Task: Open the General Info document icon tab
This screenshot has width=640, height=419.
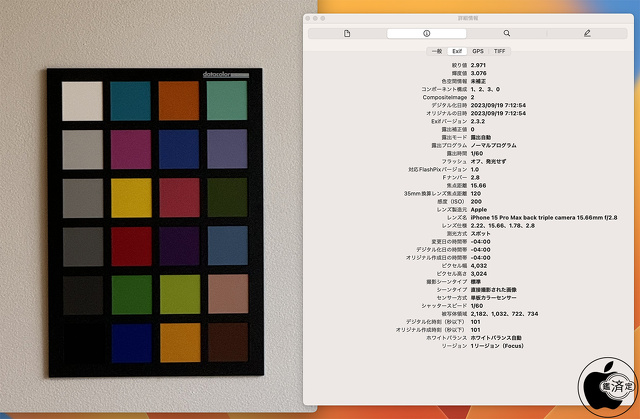Action: click(347, 33)
